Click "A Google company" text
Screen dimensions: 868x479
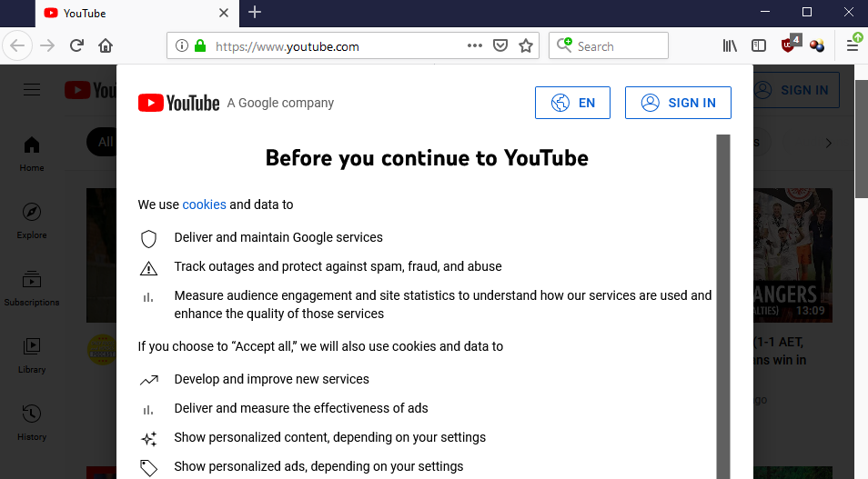click(280, 103)
